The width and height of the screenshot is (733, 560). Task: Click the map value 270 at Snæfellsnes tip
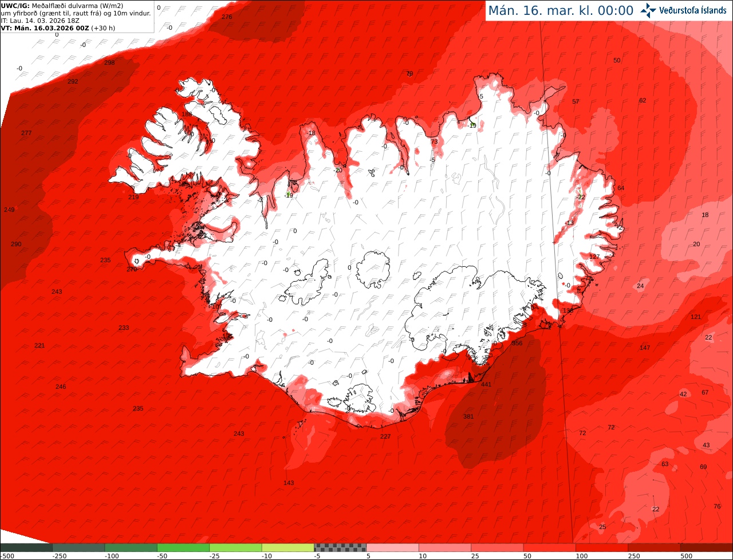pyautogui.click(x=132, y=269)
